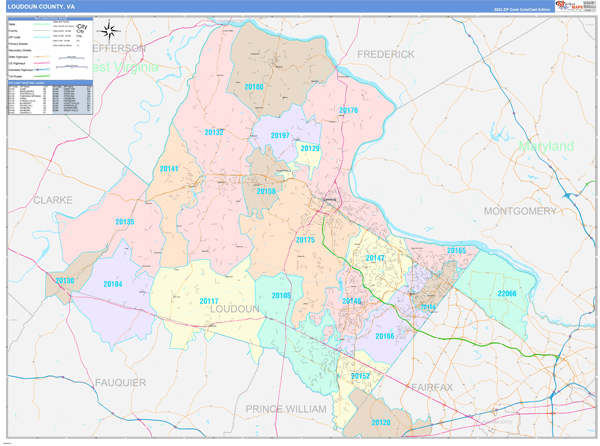Viewport: 600px width, 446px height.
Task: Select ZIP code label 20105
Action: tap(281, 296)
